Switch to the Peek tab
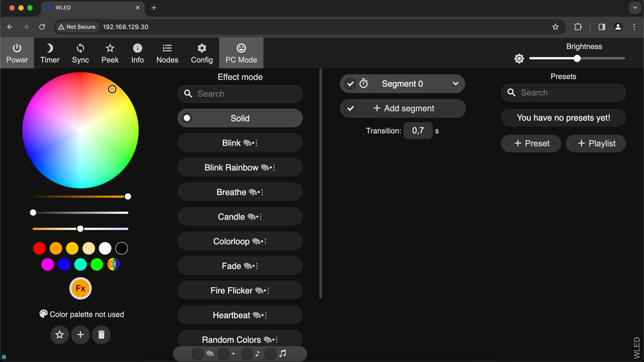The height and width of the screenshot is (362, 644). pyautogui.click(x=110, y=53)
